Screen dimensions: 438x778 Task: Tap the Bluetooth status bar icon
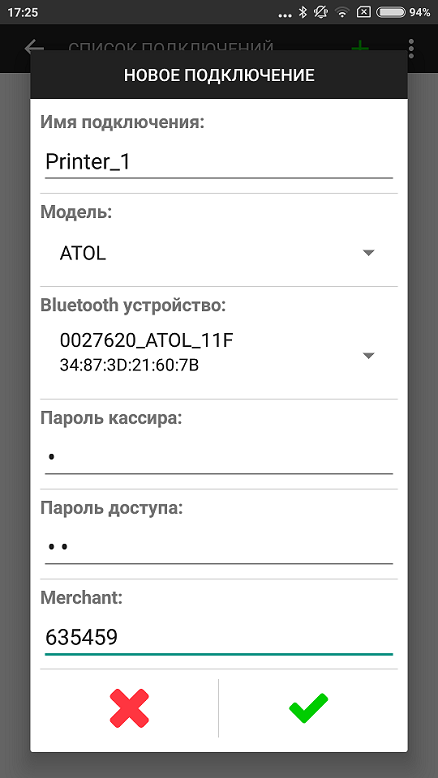(x=303, y=12)
